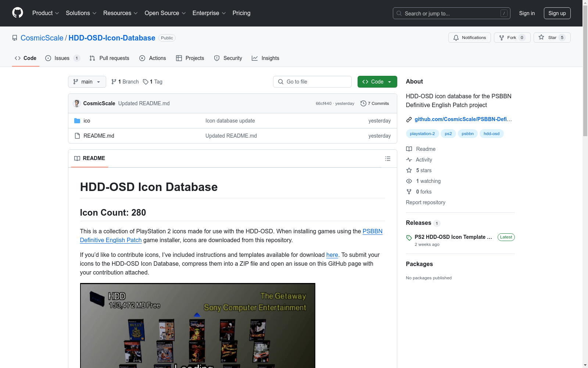Click the star icon beside 5 stars
The image size is (588, 368).
coord(409,170)
